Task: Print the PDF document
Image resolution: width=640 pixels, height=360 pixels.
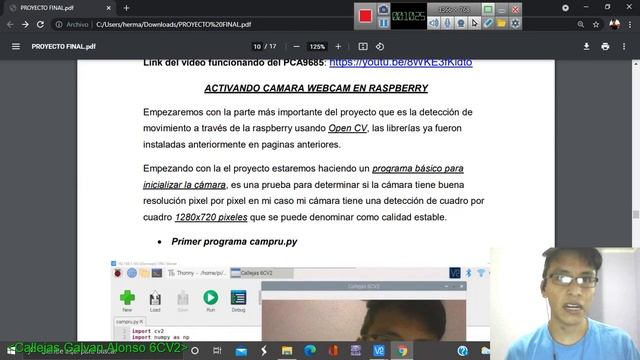Action: click(605, 47)
